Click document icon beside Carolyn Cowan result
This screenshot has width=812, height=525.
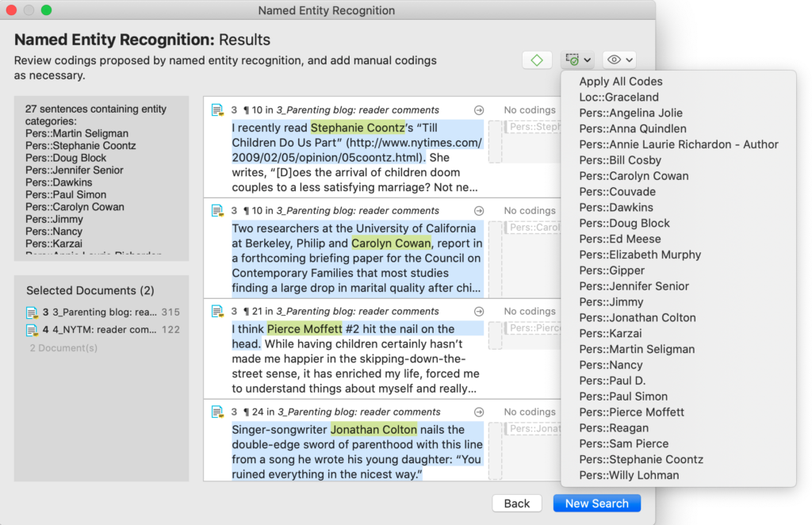pyautogui.click(x=217, y=211)
